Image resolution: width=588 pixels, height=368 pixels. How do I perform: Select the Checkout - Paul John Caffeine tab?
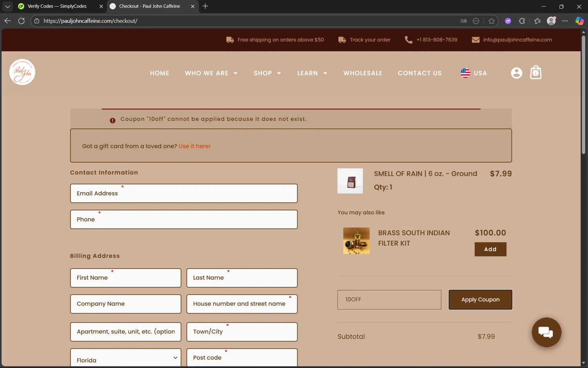click(x=149, y=6)
